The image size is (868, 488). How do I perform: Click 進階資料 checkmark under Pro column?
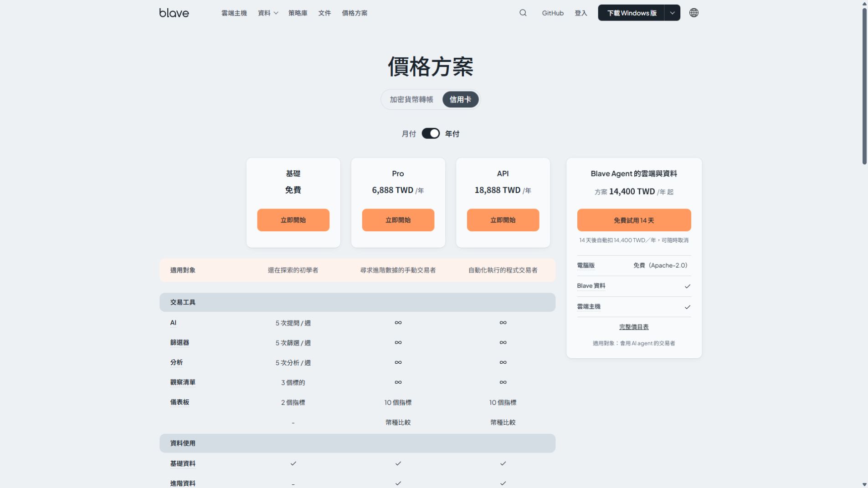click(398, 483)
